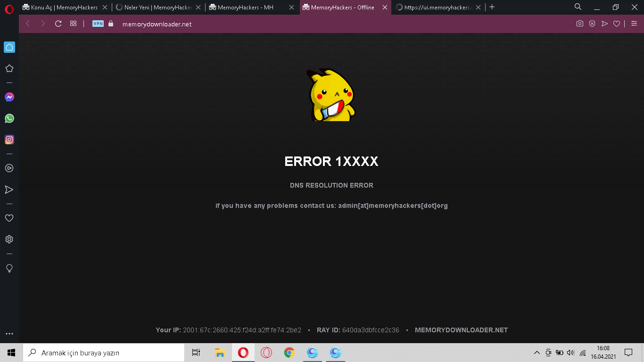Open Opera GX taskbar icon
Screen dimensions: 644x362
point(266,353)
